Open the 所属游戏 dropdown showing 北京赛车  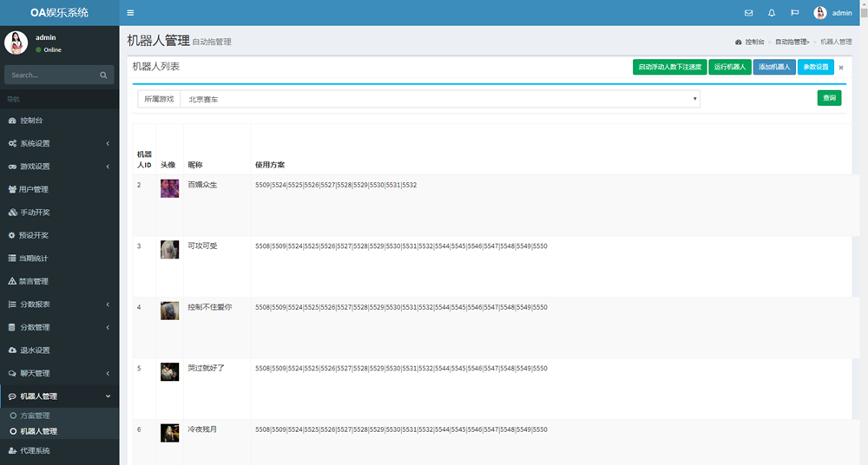click(439, 100)
